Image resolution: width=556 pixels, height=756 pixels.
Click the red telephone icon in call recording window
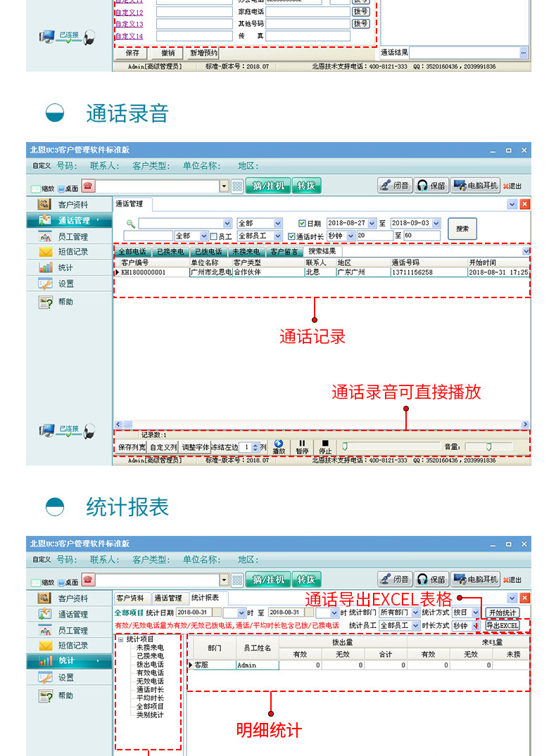[x=88, y=186]
